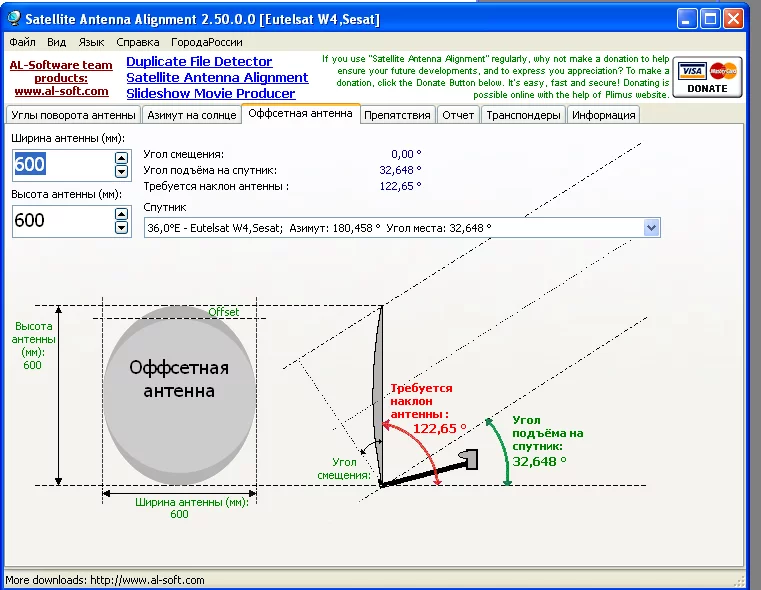This screenshot has height=590, width=761.
Task: Open the Препятствия tab
Action: tap(397, 115)
